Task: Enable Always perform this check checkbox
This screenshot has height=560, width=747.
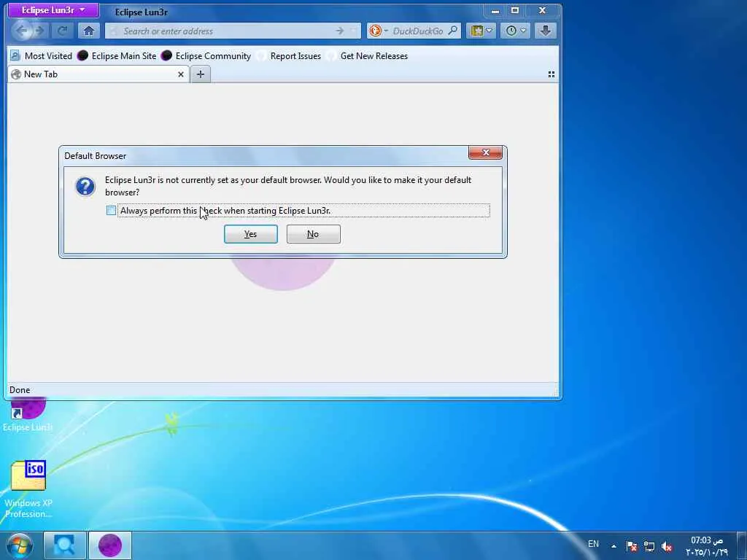Action: pyautogui.click(x=111, y=211)
